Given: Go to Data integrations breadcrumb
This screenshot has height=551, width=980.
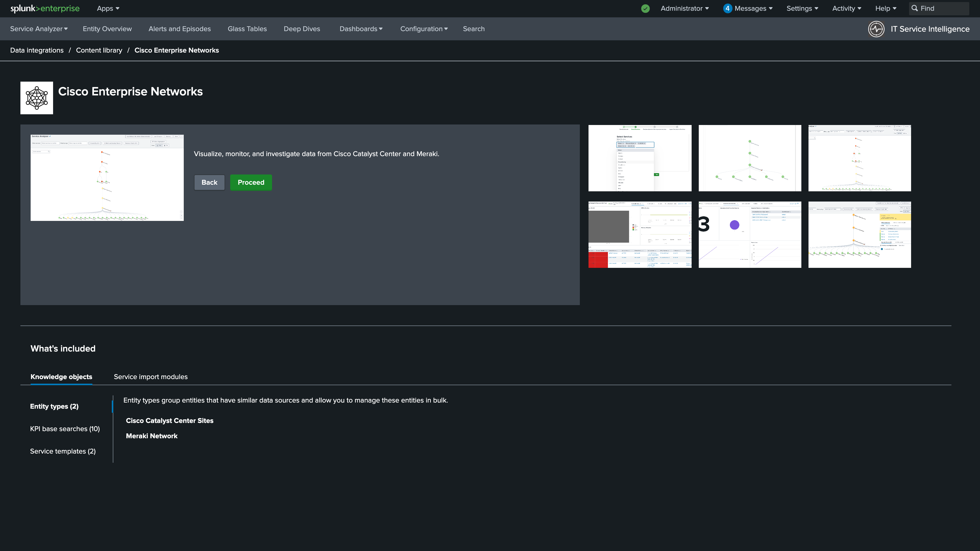Looking at the screenshot, I should click(37, 50).
